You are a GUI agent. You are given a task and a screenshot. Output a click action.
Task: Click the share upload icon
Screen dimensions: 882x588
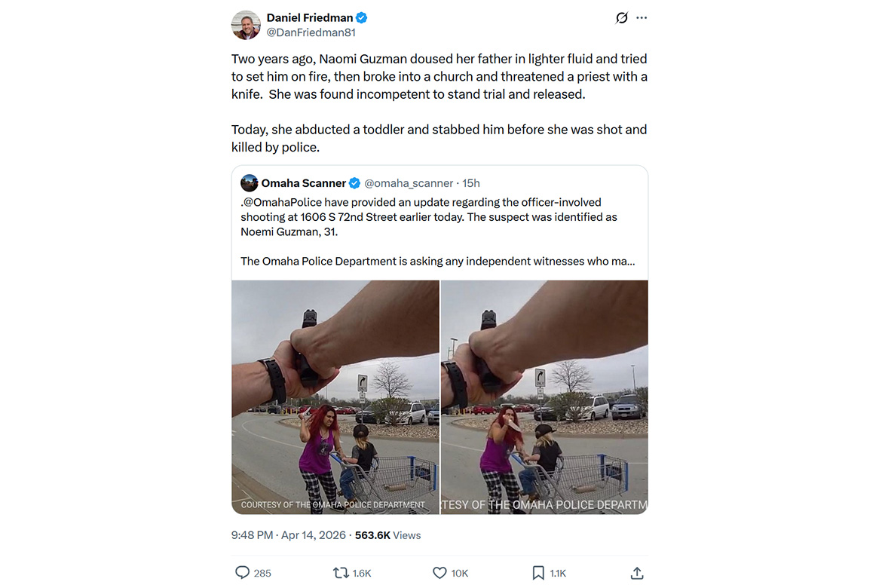point(637,573)
